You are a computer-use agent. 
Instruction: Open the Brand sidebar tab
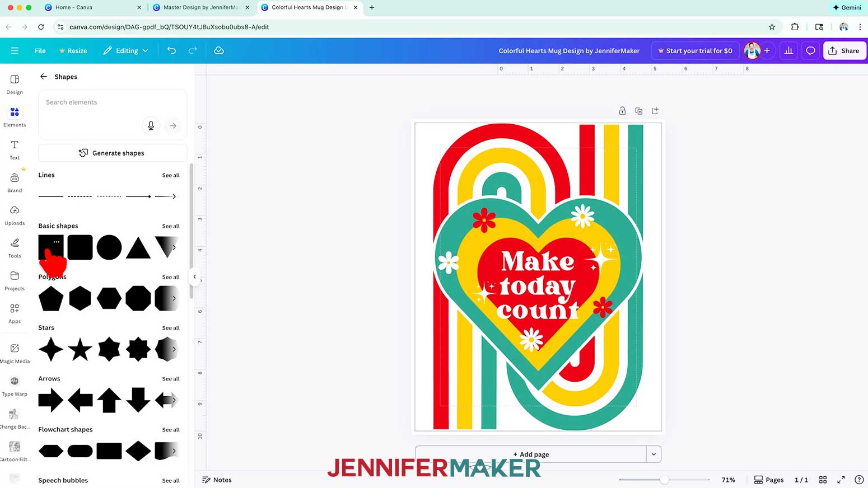(15, 182)
